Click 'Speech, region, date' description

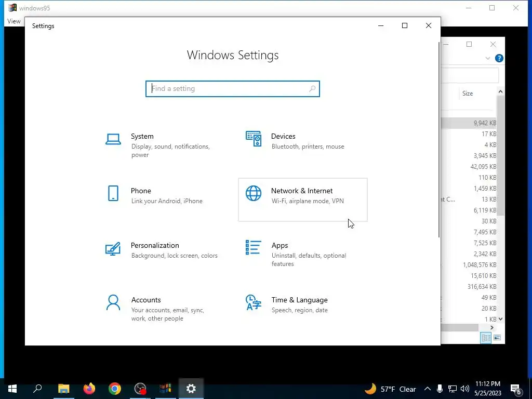click(x=299, y=310)
